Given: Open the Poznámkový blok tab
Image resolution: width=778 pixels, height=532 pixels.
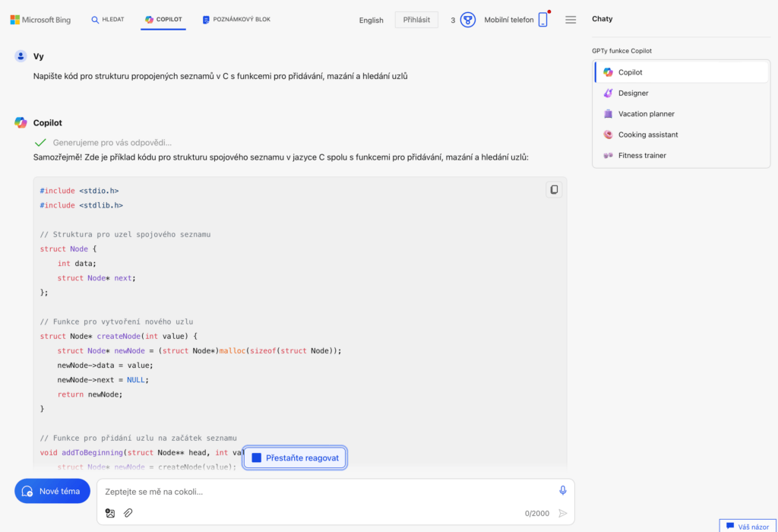Looking at the screenshot, I should [x=236, y=20].
